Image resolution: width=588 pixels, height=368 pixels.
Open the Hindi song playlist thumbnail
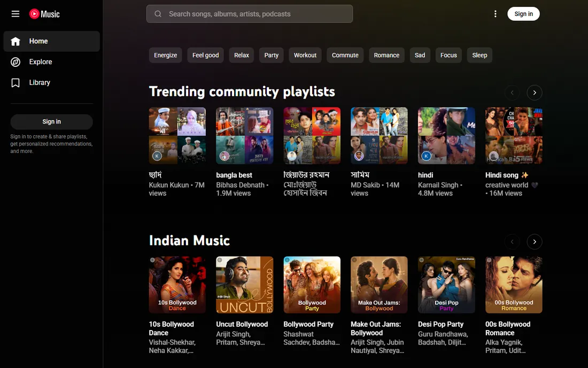tap(514, 136)
